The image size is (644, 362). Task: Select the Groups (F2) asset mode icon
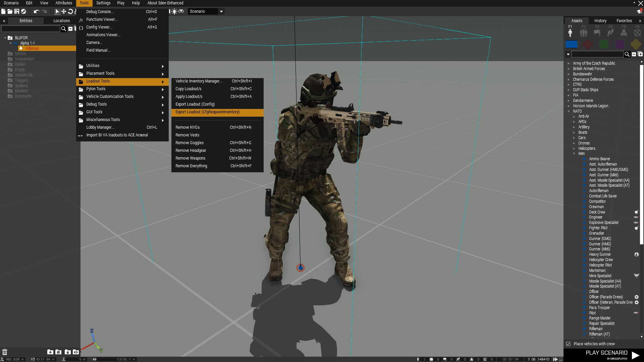pos(584,33)
